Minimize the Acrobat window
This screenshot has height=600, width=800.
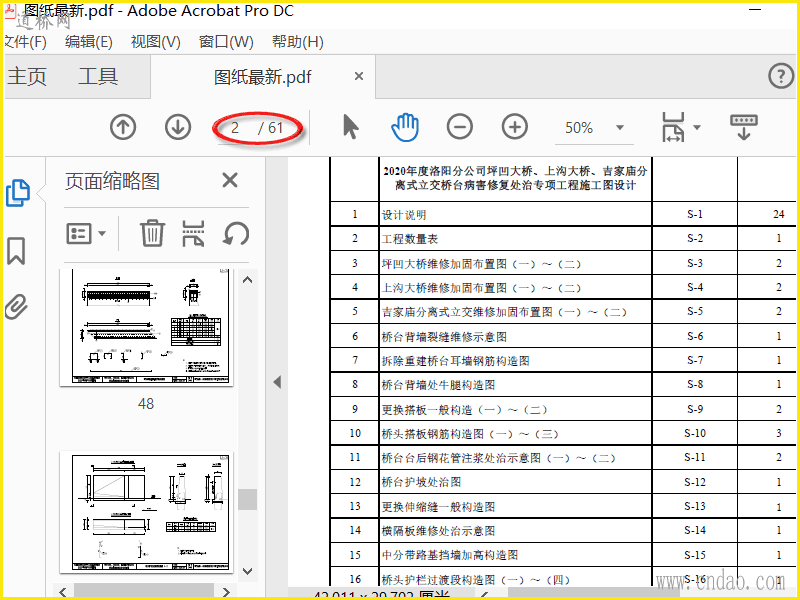coord(755,10)
